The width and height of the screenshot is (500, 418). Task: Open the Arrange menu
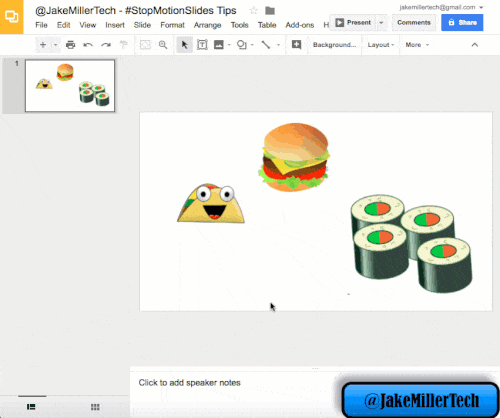pyautogui.click(x=207, y=25)
